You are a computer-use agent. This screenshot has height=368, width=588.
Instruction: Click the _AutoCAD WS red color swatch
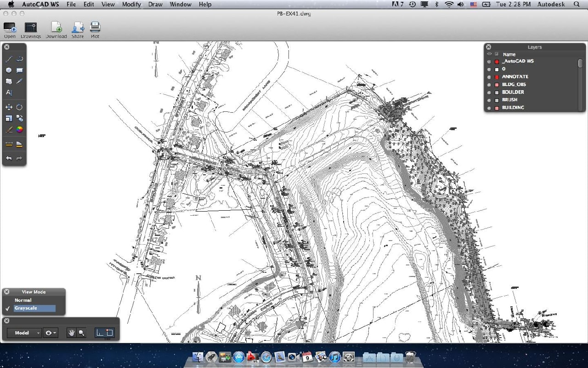pyautogui.click(x=498, y=61)
